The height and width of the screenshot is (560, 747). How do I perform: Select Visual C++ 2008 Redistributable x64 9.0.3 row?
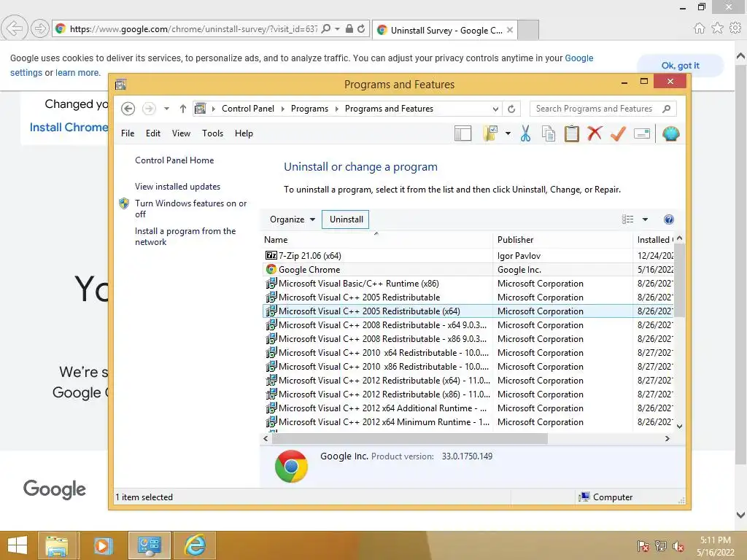click(468, 324)
